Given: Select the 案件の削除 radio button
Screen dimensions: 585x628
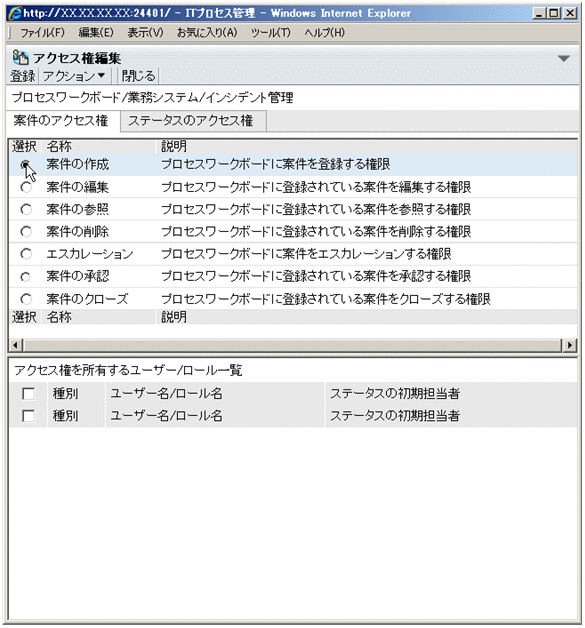Looking at the screenshot, I should [x=26, y=231].
